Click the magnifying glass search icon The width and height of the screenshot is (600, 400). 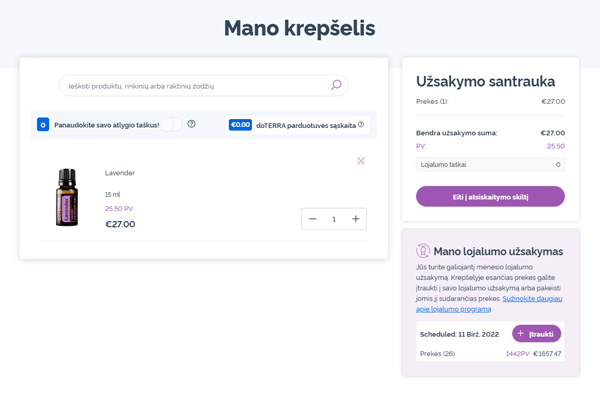336,85
